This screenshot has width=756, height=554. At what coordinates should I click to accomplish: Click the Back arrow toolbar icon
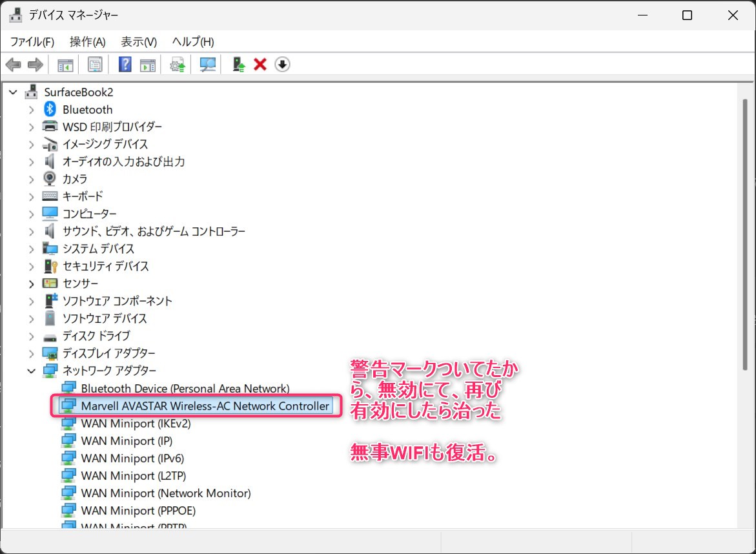click(14, 65)
